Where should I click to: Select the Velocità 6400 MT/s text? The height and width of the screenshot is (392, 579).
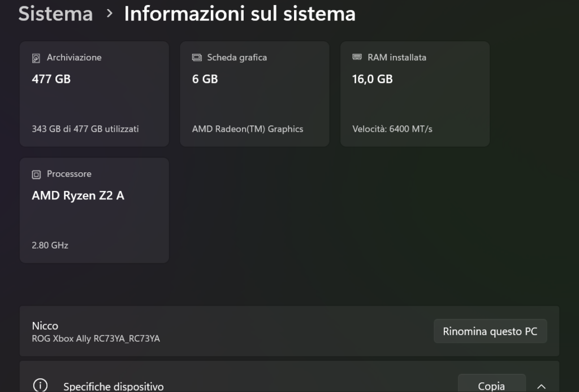coord(392,129)
